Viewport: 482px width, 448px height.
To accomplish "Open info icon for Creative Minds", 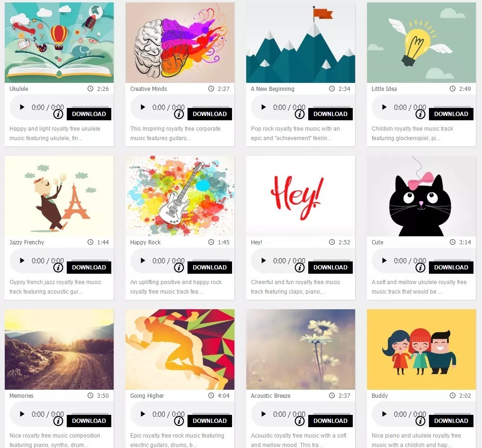I will 179,115.
